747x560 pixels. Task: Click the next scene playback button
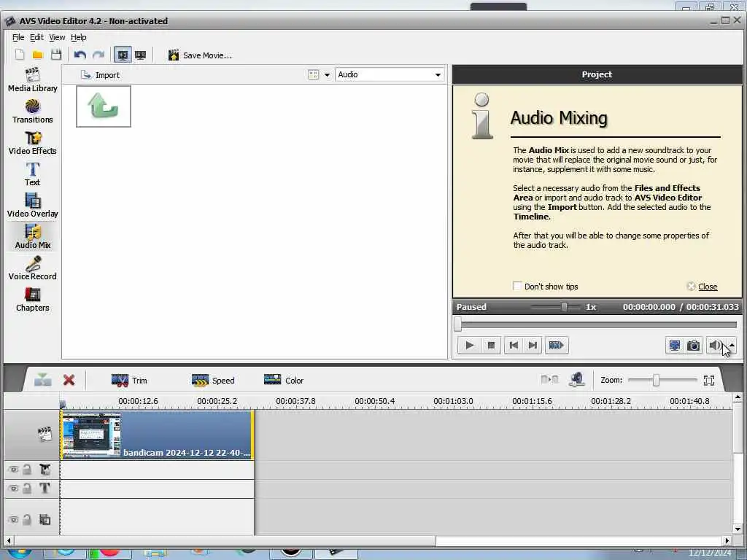(556, 345)
